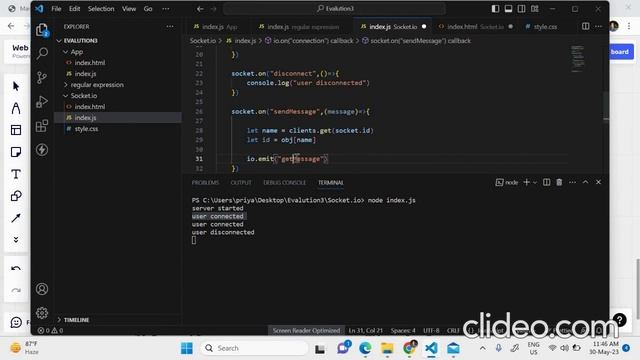Image resolution: width=640 pixels, height=360 pixels.
Task: Click the Explorer more actions ellipsis
Action: [x=170, y=27]
